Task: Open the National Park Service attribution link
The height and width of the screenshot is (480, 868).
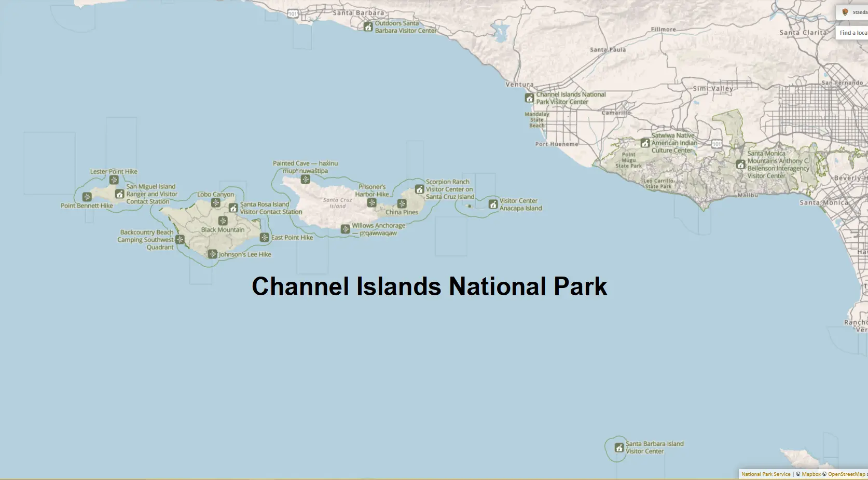Action: tap(766, 474)
